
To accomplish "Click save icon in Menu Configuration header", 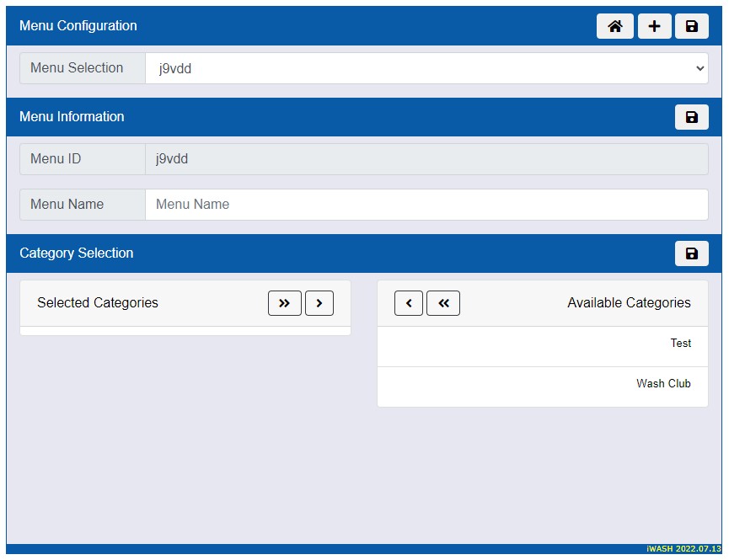I will tap(691, 26).
